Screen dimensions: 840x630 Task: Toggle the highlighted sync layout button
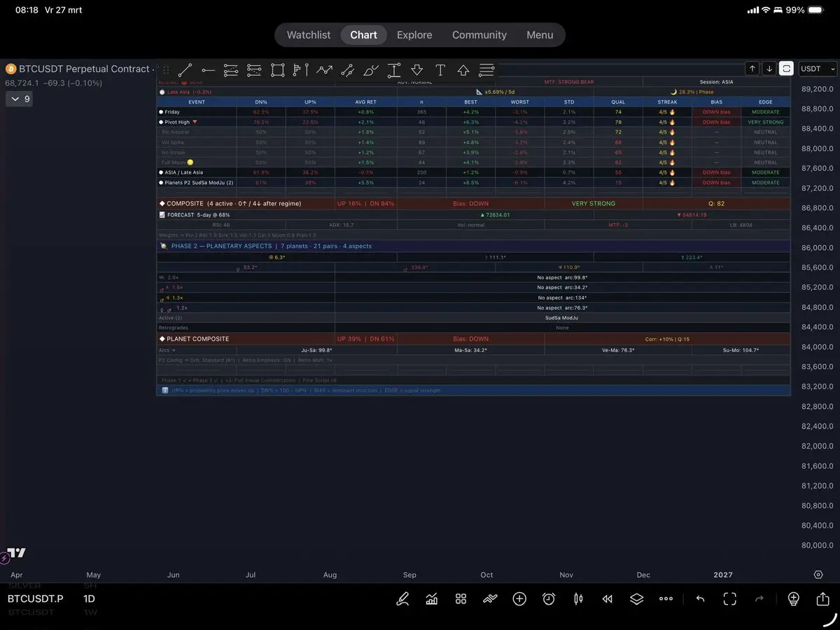pos(786,69)
